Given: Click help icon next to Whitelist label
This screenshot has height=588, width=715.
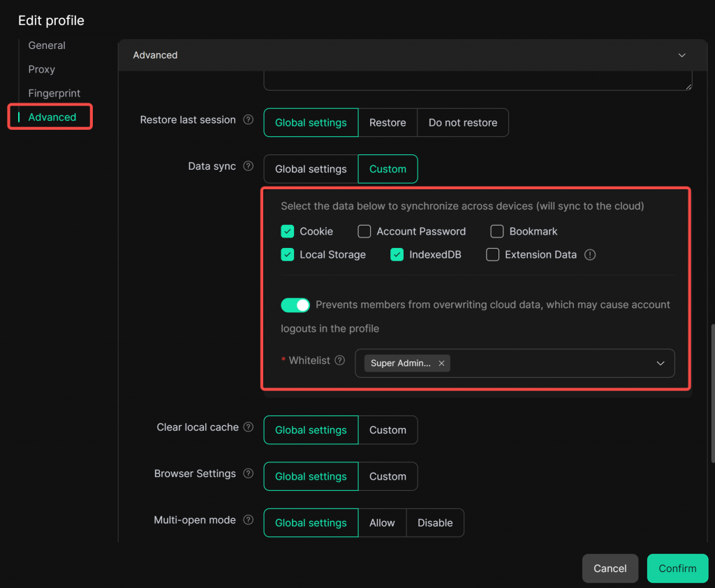Looking at the screenshot, I should [x=340, y=361].
